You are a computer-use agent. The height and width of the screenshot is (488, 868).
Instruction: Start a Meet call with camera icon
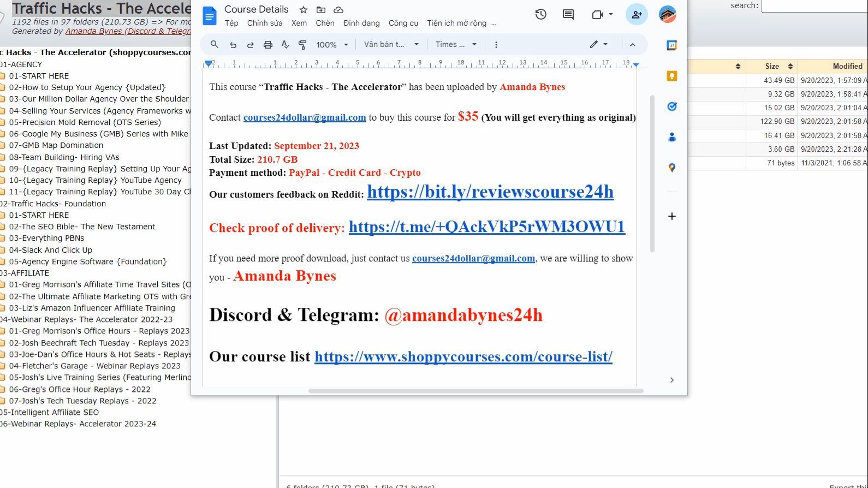click(x=598, y=15)
